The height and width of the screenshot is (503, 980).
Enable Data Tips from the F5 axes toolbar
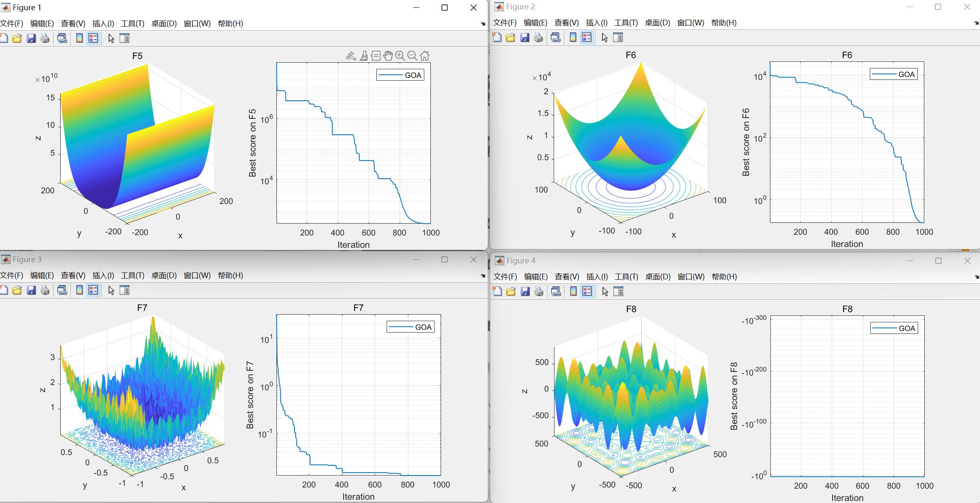376,55
